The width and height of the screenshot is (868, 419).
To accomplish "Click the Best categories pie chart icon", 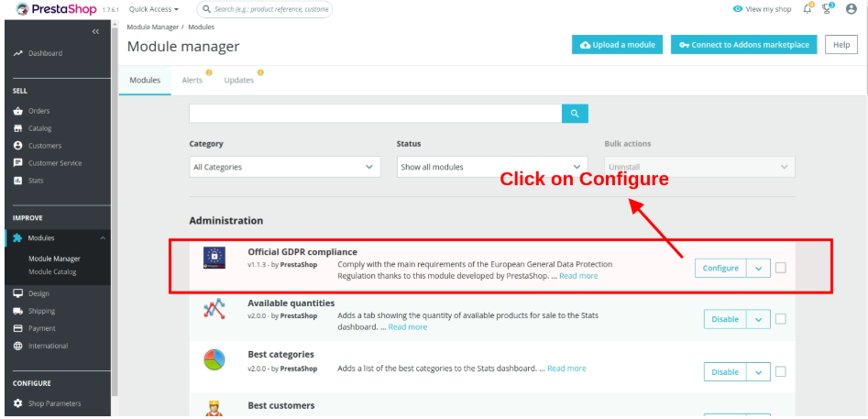I will pos(214,359).
